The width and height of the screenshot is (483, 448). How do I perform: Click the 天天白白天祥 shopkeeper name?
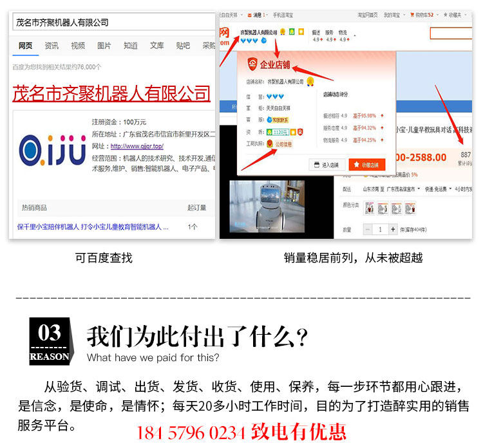pos(278,108)
